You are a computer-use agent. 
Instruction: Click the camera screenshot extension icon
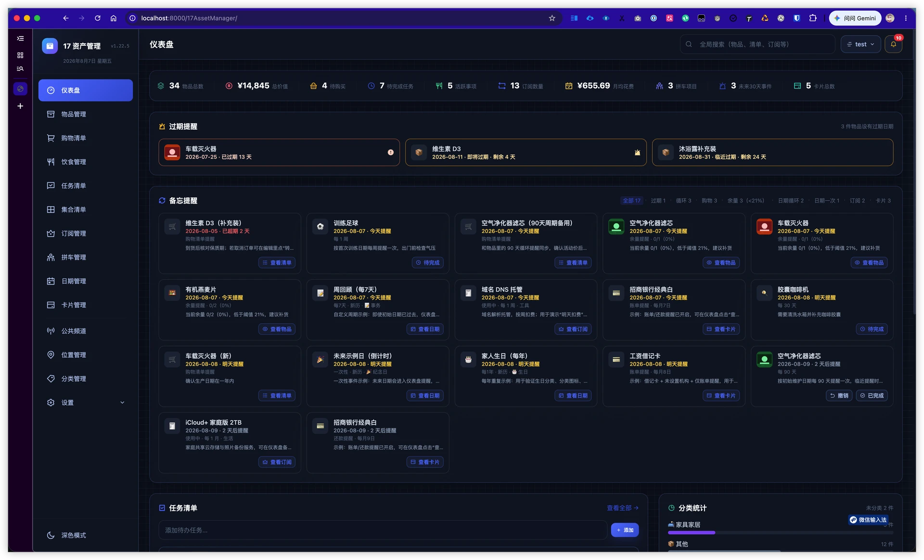(638, 18)
